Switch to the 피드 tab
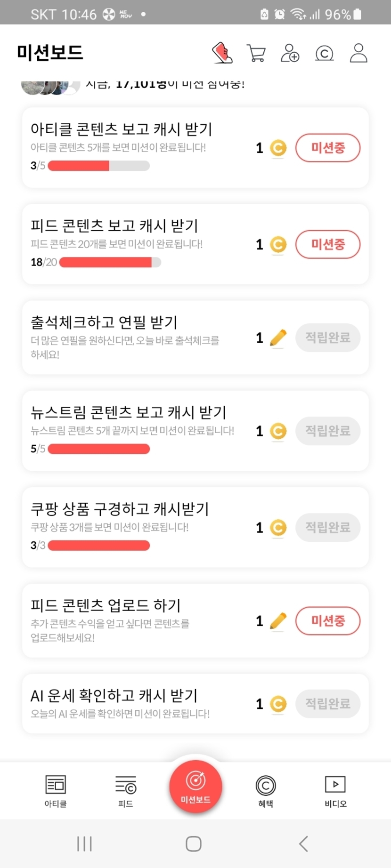 point(125,791)
